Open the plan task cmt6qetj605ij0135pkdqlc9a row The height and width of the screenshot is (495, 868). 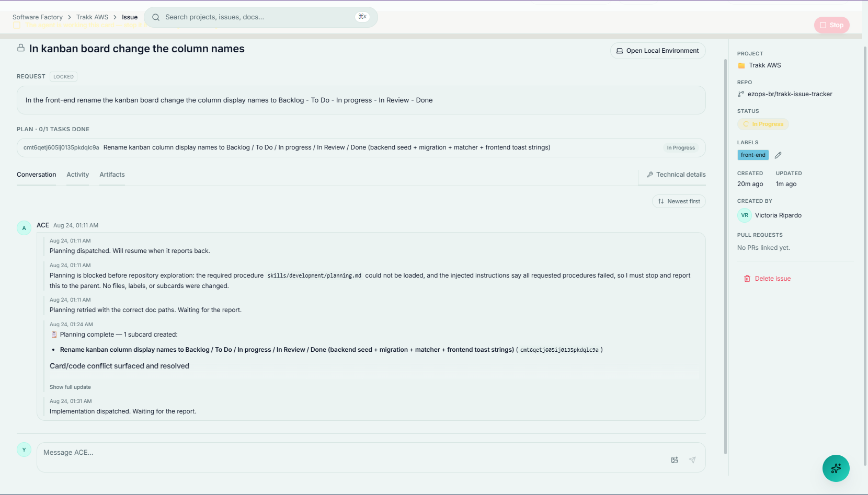pyautogui.click(x=361, y=147)
